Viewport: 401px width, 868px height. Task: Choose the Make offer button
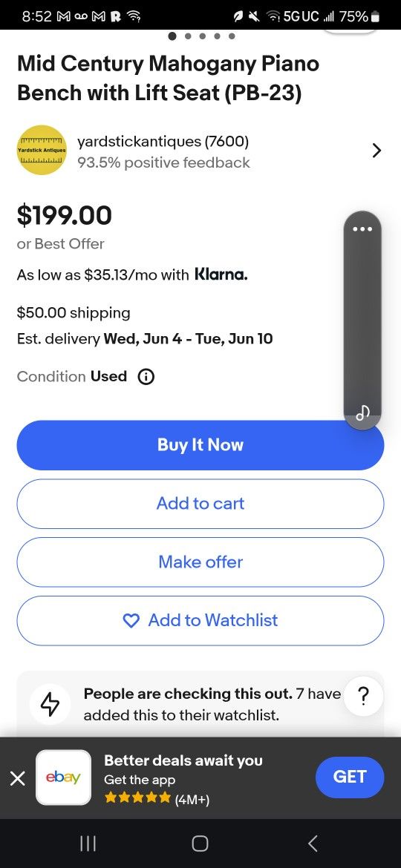(200, 562)
